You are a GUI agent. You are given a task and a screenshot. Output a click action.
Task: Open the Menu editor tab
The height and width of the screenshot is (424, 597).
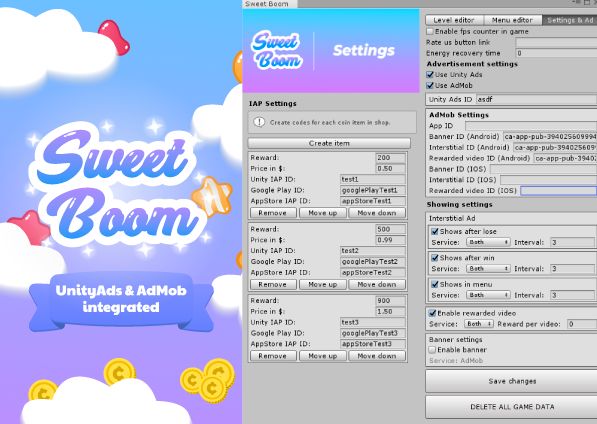tap(512, 20)
